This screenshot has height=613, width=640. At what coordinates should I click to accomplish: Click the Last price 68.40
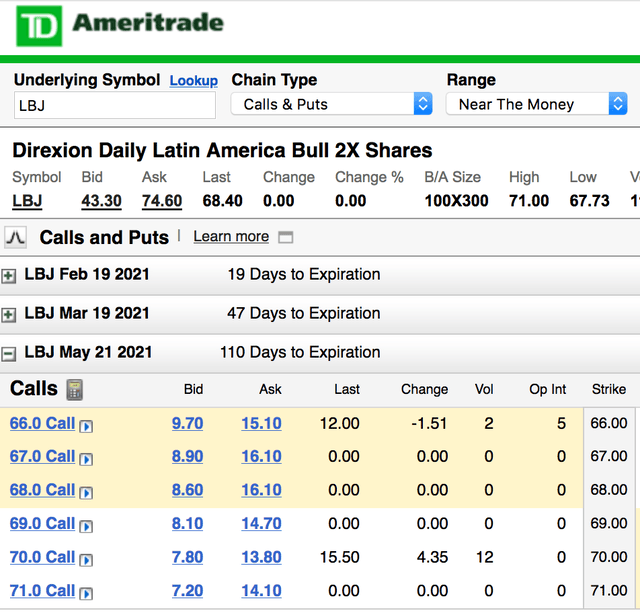(222, 201)
